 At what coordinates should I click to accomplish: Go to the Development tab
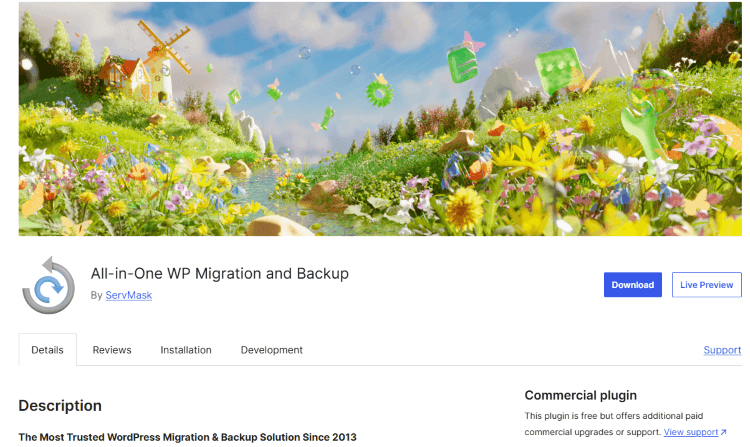[x=272, y=350]
